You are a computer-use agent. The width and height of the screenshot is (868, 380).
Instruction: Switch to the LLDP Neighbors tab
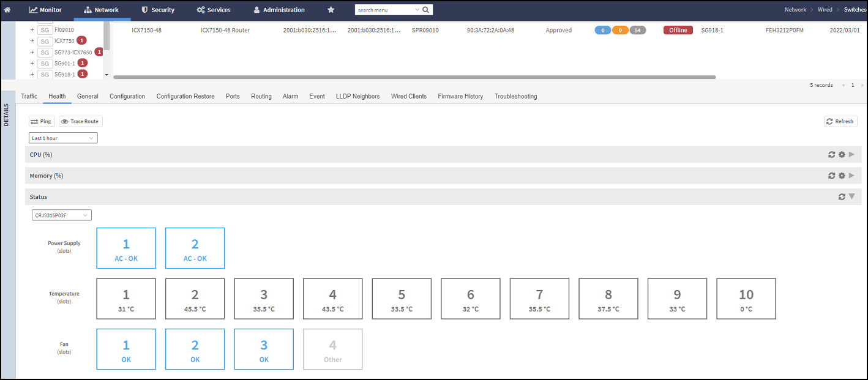coord(357,96)
